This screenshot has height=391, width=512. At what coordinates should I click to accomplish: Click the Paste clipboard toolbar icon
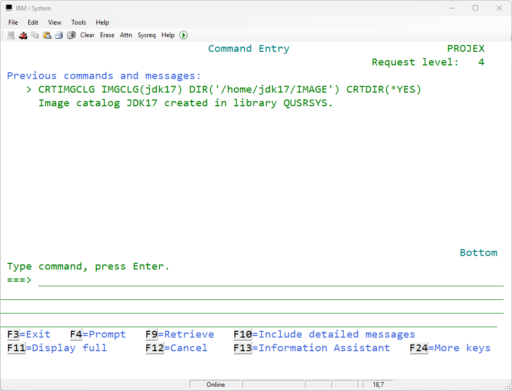[47, 35]
